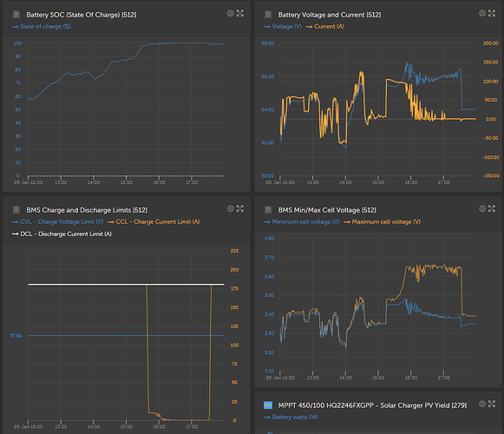Expand Battery SOC widget to fullscreen
Screen dimensions: 504x434
(x=240, y=13)
